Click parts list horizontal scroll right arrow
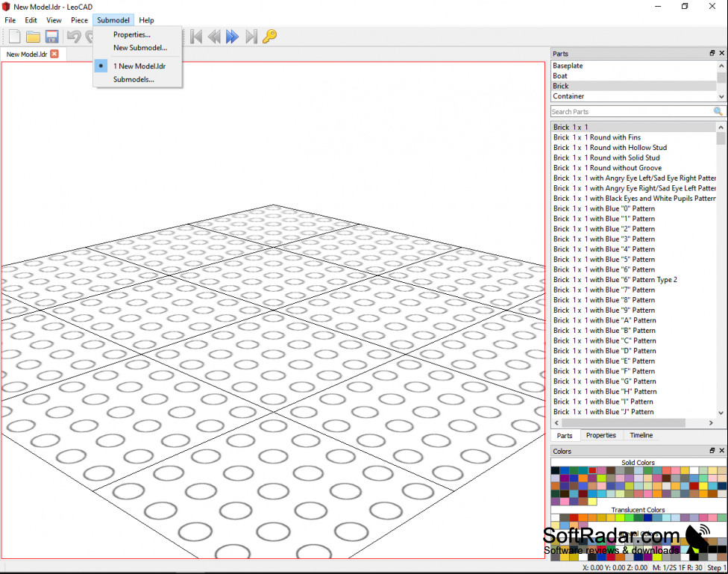The image size is (728, 574). point(711,422)
